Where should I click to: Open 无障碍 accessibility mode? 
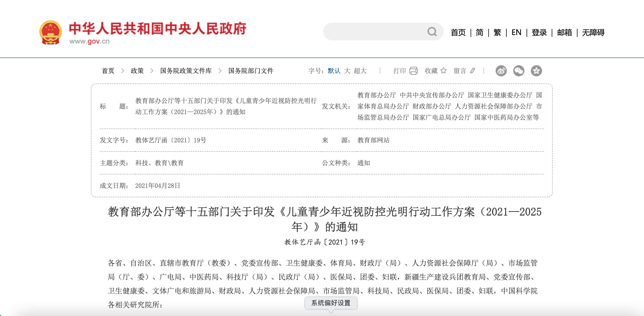(593, 32)
